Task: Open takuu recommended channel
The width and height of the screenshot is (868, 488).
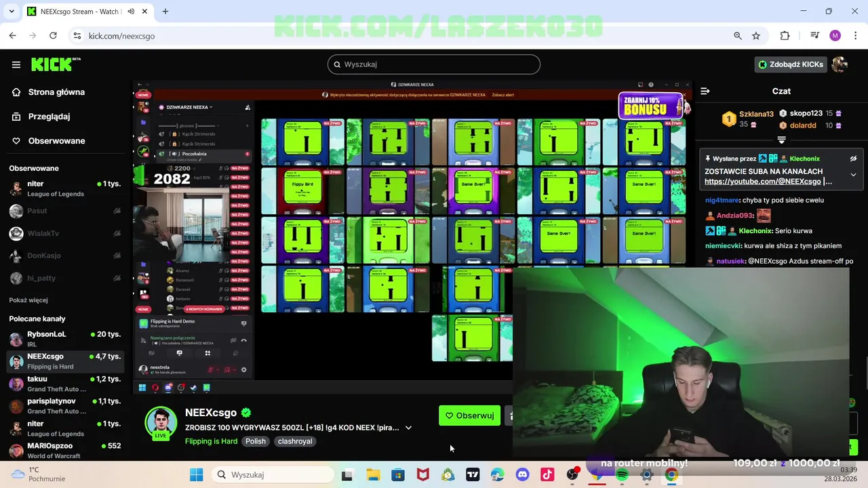Action: [x=65, y=384]
